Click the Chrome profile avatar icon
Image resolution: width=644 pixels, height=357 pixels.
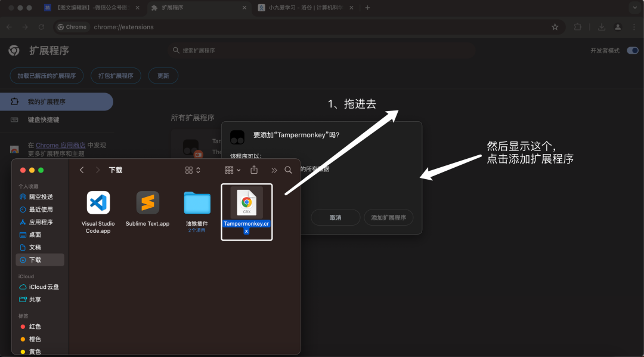(618, 27)
